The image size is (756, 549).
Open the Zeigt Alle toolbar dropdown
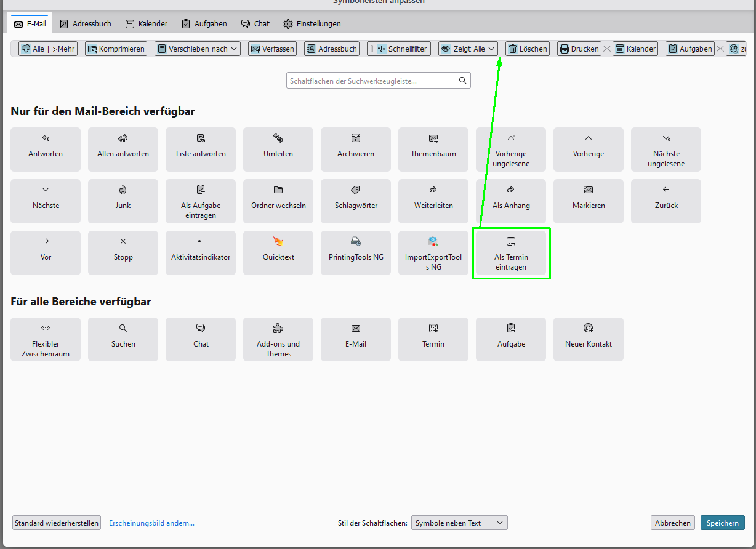(468, 49)
